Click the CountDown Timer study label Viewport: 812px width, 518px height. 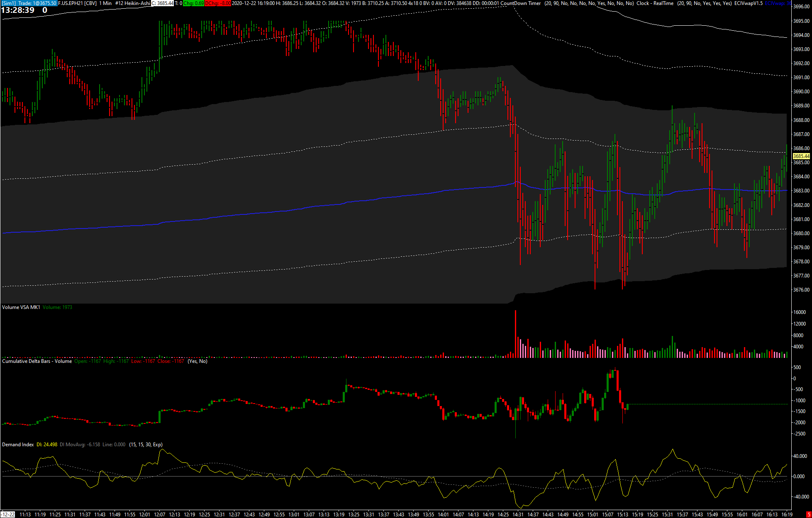click(520, 3)
